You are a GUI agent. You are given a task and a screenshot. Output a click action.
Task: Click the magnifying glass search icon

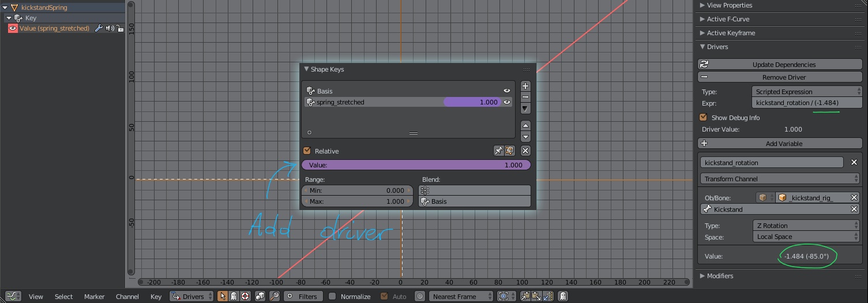[275, 296]
